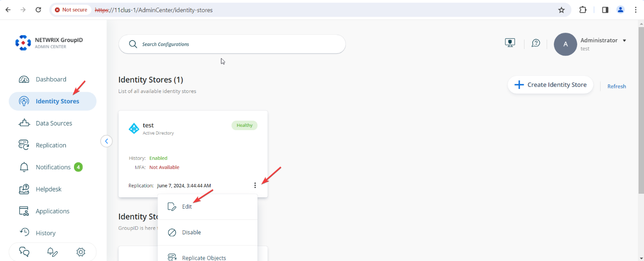644x261 pixels.
Task: Collapse the sidebar using the chevron
Action: click(x=106, y=141)
